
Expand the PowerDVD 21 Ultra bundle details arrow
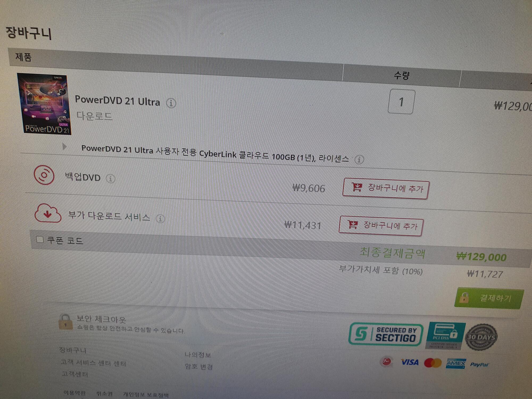click(x=64, y=147)
